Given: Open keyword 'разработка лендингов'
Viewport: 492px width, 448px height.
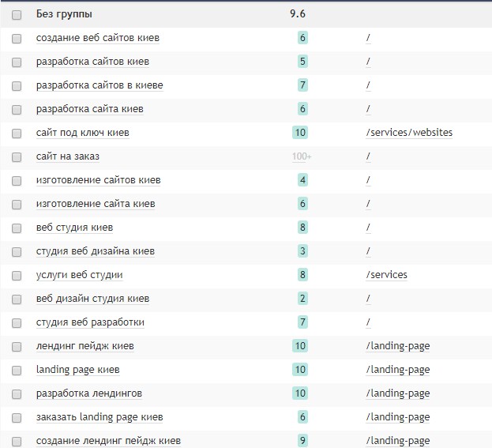Looking at the screenshot, I should (x=88, y=393).
